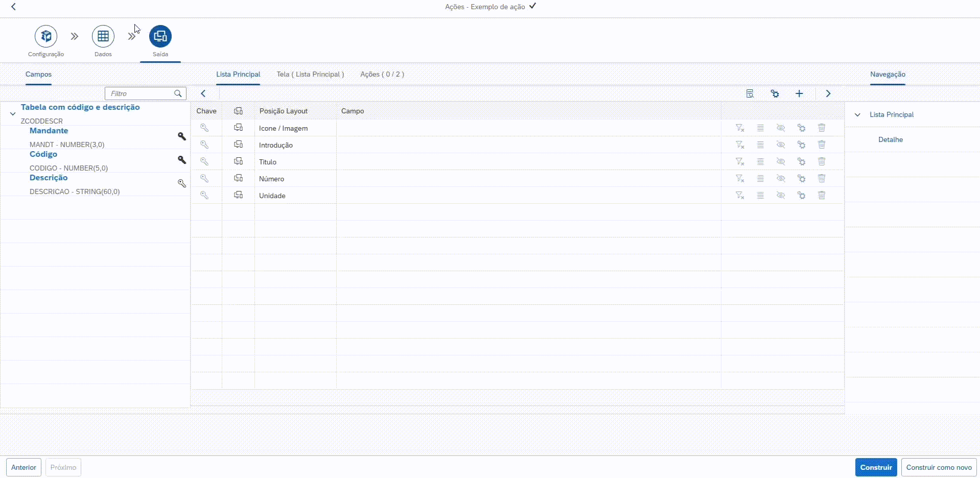
Task: Open settings gear for Título row
Action: (x=801, y=161)
